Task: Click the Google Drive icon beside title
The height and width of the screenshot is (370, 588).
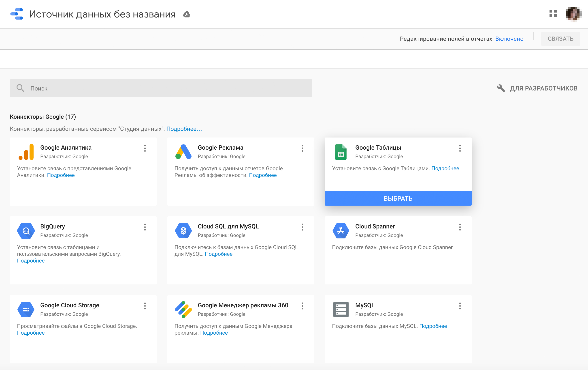Action: point(187,14)
